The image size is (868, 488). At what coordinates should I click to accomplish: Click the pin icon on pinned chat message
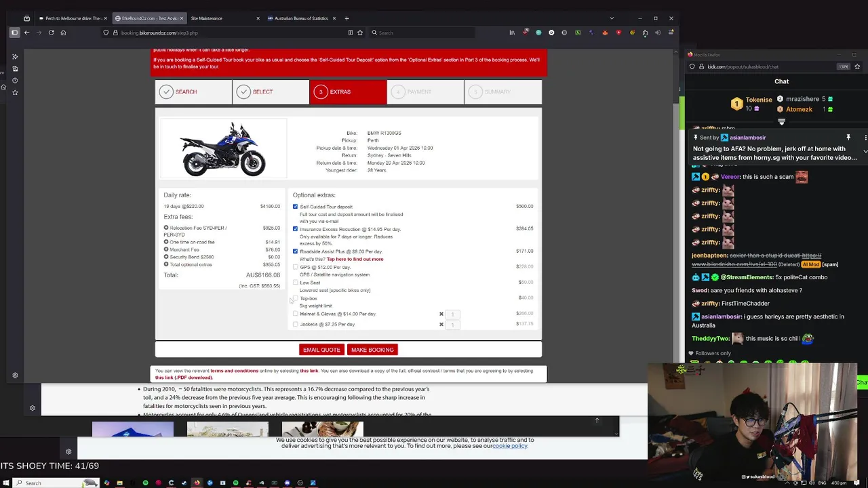click(x=848, y=138)
